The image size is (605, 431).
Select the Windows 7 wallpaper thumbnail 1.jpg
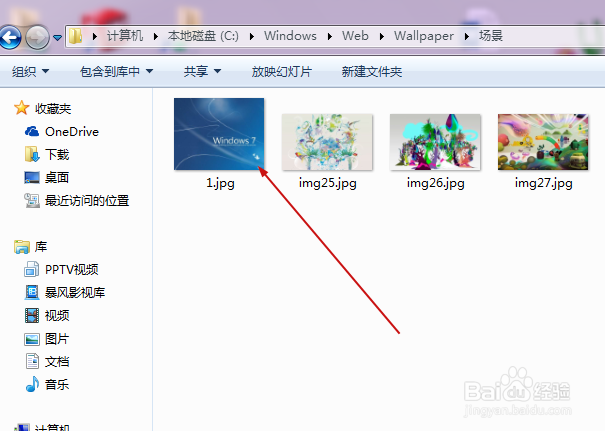(219, 134)
